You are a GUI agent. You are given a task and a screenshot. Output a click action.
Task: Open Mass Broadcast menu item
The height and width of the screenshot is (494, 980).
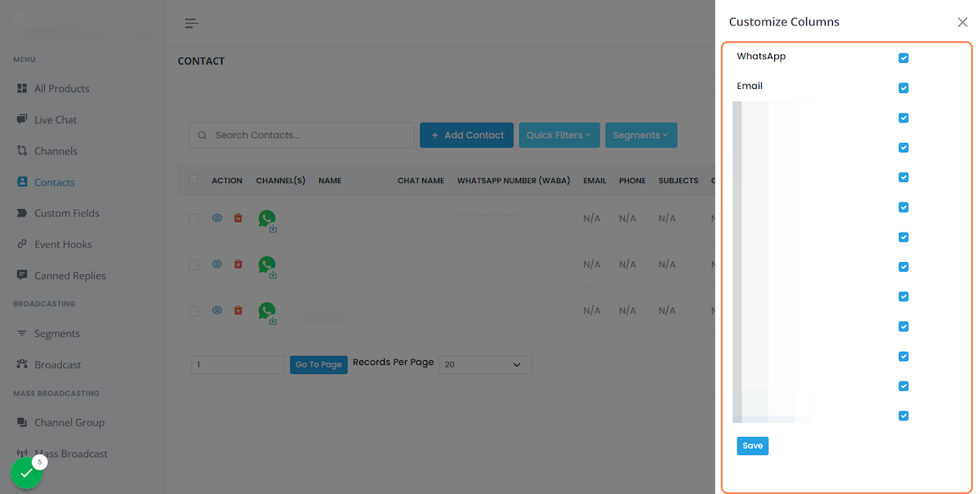click(71, 453)
